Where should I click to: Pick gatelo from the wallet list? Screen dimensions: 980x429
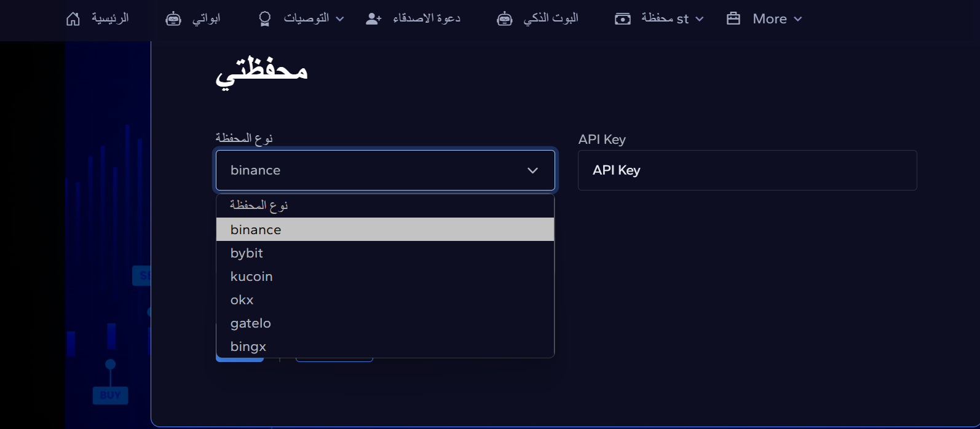click(x=385, y=323)
